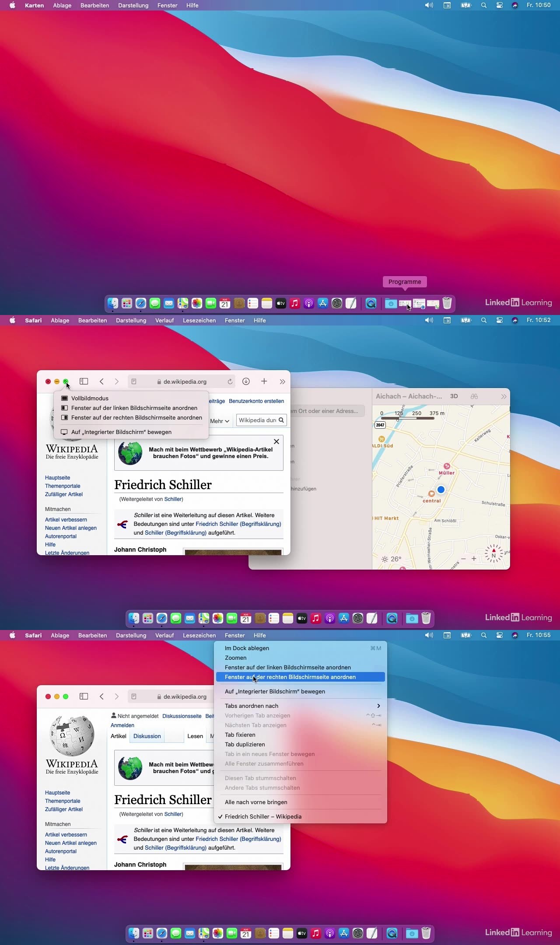Choose Tab duplizieren from the Fenster menu
This screenshot has width=560, height=945.
[x=245, y=744]
